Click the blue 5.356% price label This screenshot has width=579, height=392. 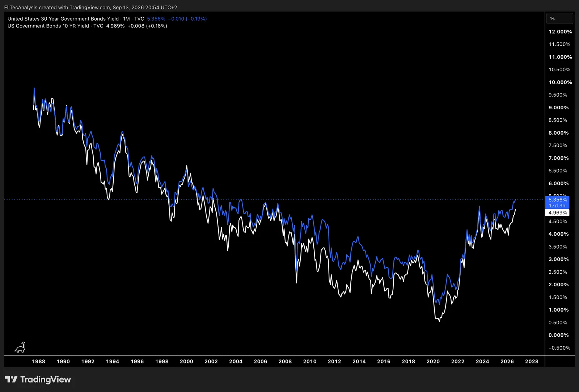pyautogui.click(x=557, y=200)
